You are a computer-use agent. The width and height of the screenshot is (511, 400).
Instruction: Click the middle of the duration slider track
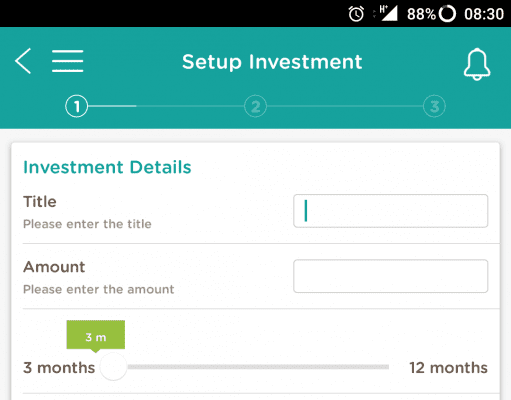point(258,367)
